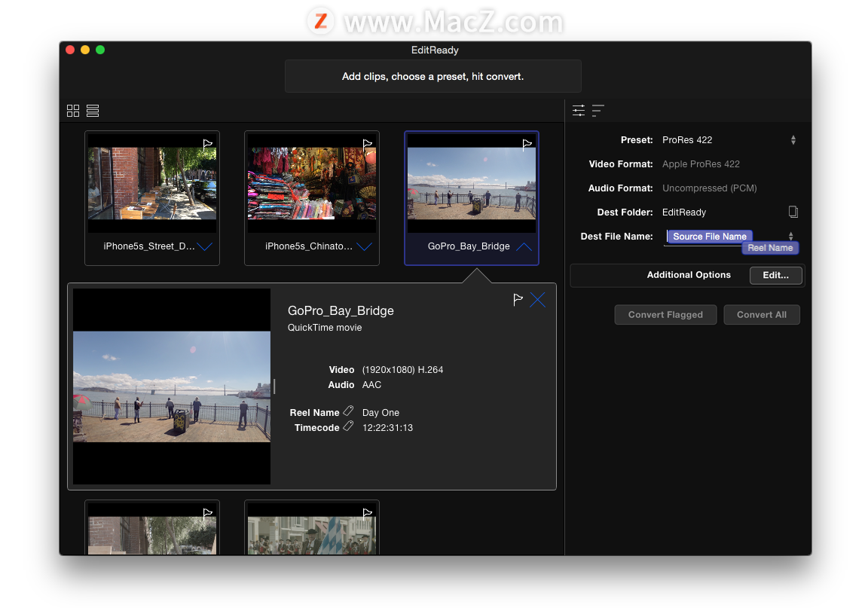
Task: Choose destination folder icon
Action: point(793,212)
